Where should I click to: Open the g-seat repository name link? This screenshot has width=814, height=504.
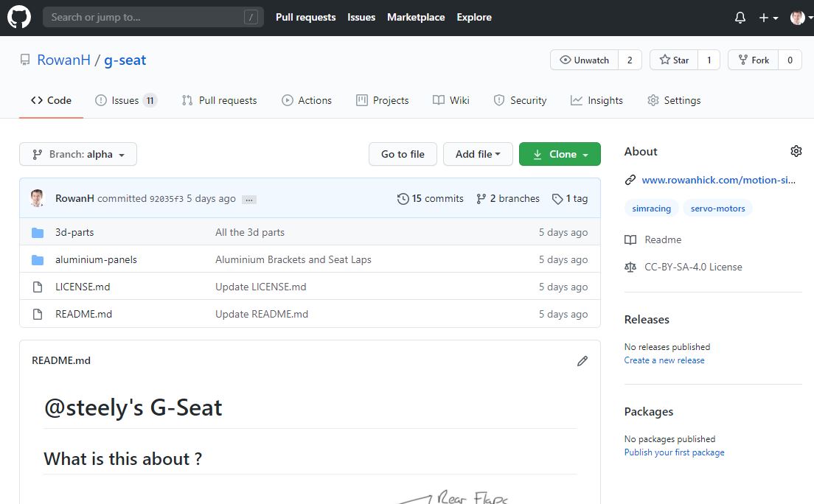click(x=125, y=60)
